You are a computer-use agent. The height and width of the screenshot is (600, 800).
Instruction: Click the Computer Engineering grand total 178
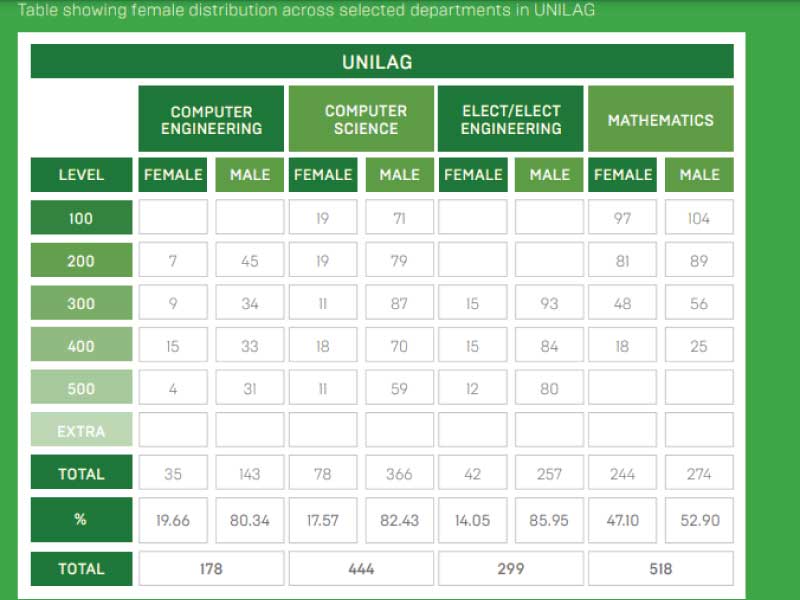pyautogui.click(x=211, y=568)
